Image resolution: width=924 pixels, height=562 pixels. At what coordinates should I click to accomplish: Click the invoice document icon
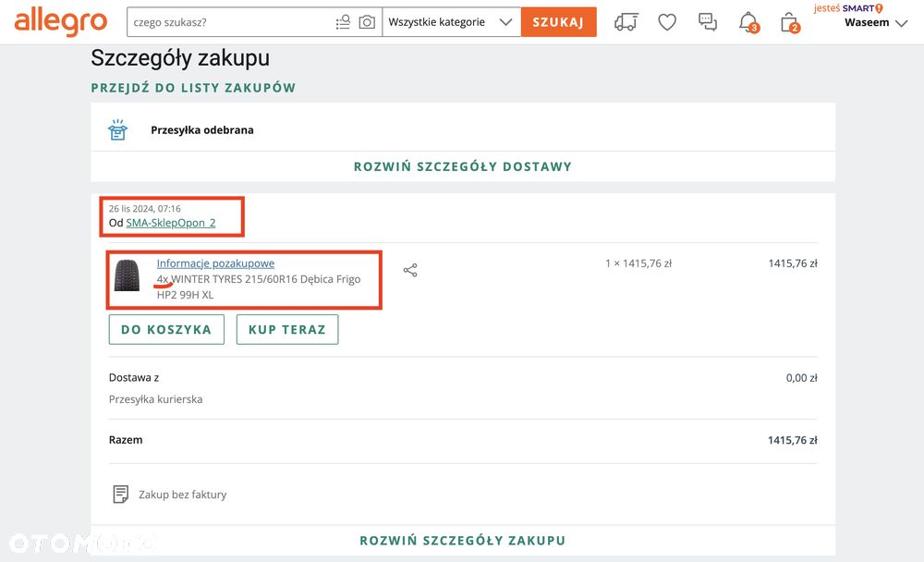120,495
